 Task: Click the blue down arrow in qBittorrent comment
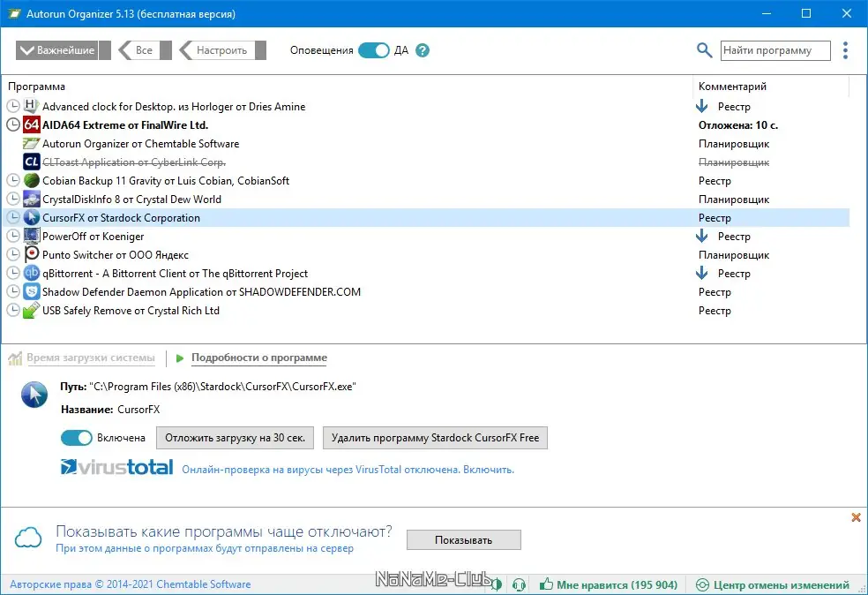(x=702, y=273)
